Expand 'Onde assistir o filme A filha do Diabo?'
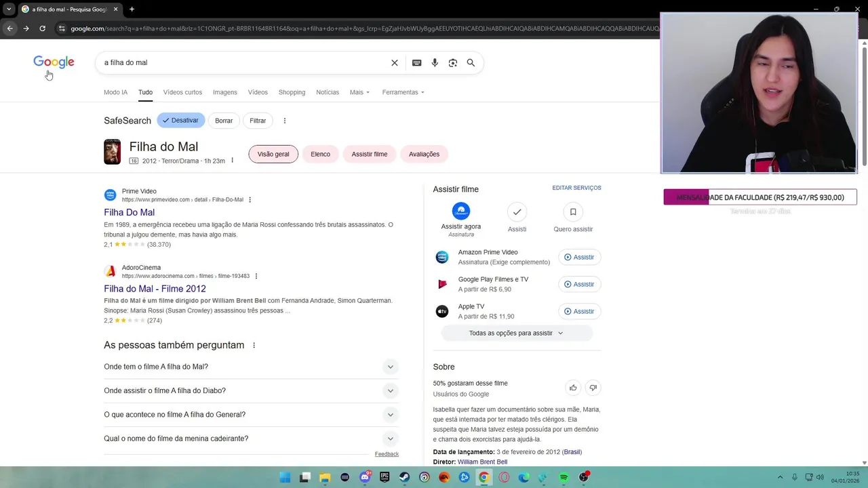 point(251,390)
